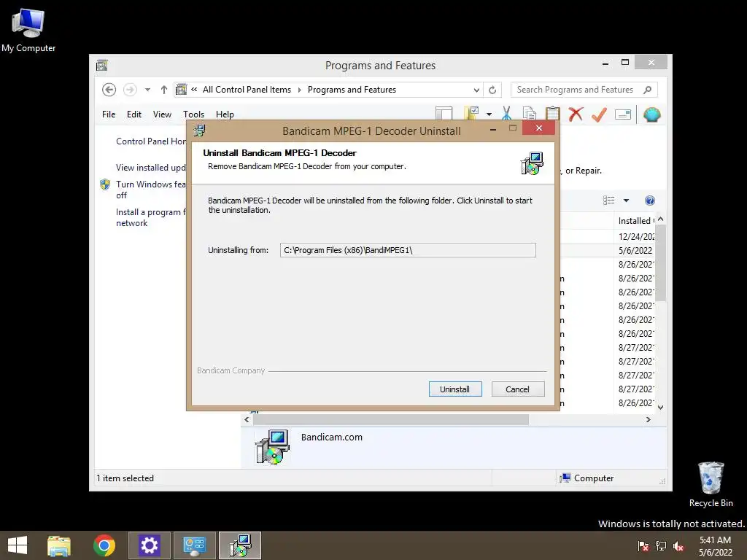747x560 pixels.
Task: Click the horizontal scroll left arrow
Action: (247, 419)
